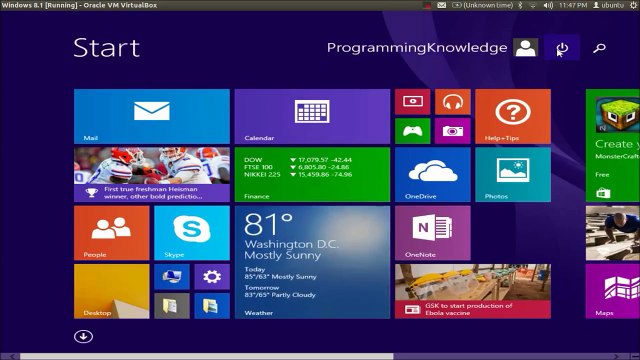Open the Xbox Games tile

413,131
